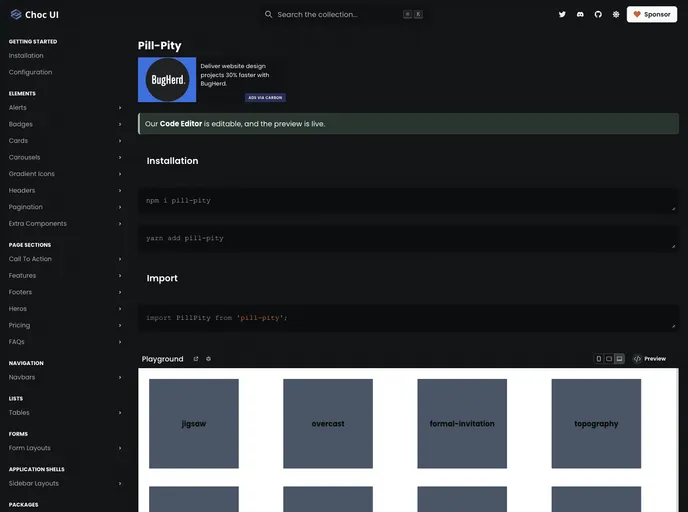Click the playground CodeSandbox icon
The height and width of the screenshot is (512, 688).
pyautogui.click(x=208, y=359)
